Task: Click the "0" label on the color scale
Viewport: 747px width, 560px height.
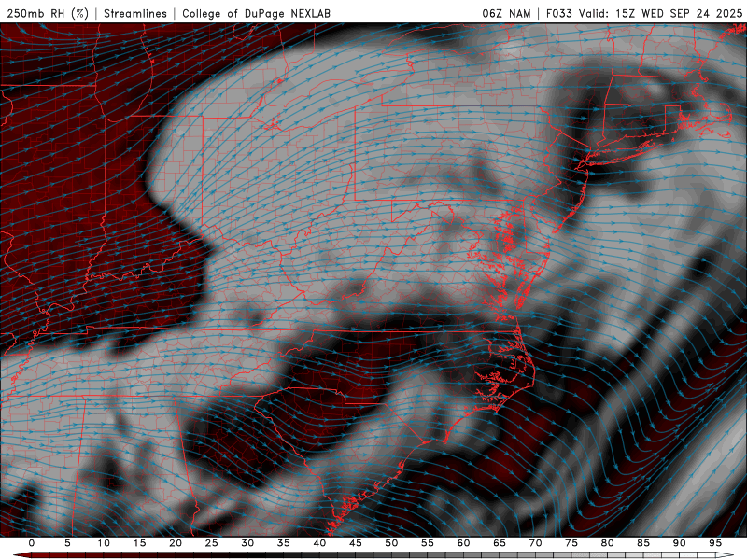Action: (32, 543)
